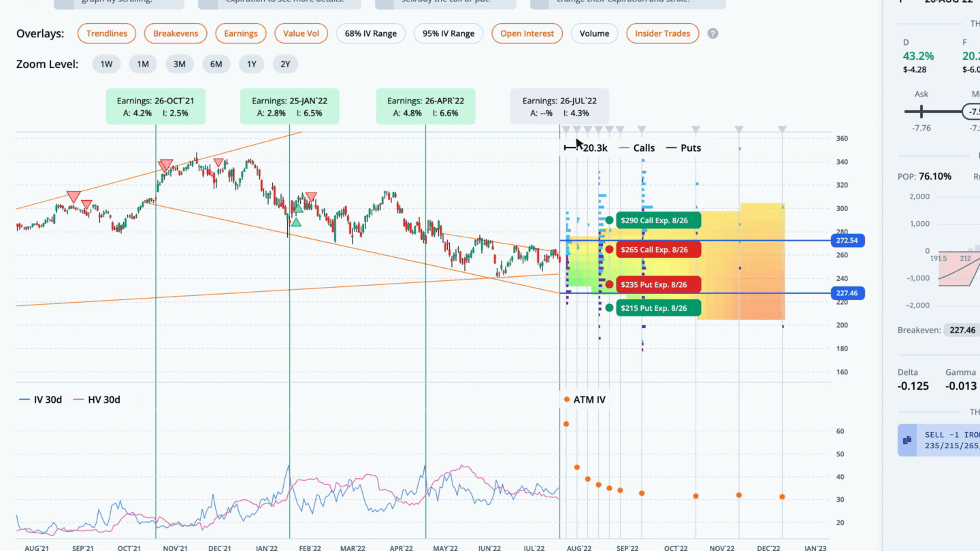Click the 272.54 breakeven price tag
Viewport: 980px width, 551px height.
coord(848,240)
